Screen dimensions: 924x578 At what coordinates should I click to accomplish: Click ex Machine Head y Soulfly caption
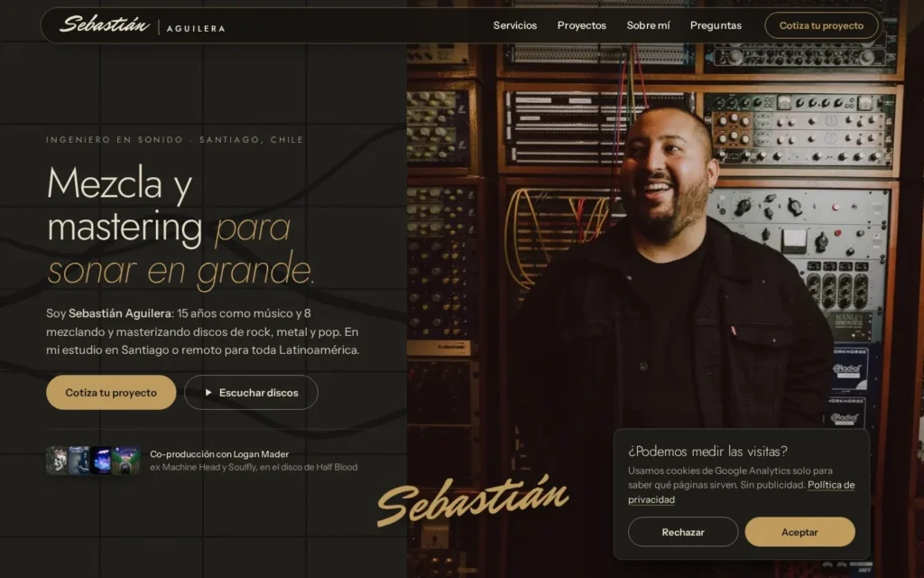[x=254, y=467]
